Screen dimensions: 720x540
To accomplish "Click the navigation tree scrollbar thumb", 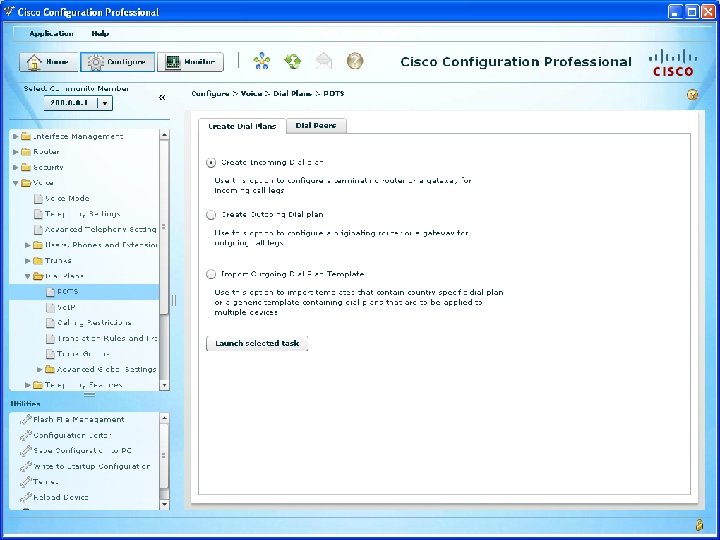I will [x=164, y=227].
